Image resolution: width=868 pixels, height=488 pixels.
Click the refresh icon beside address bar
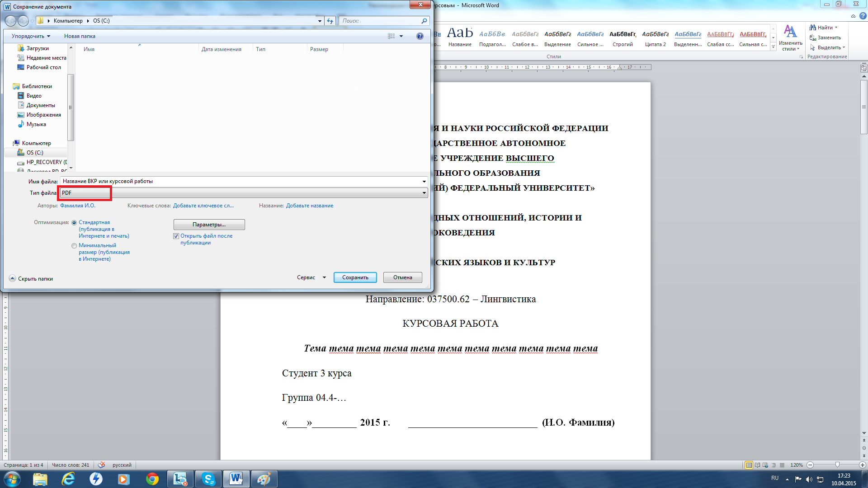[x=330, y=21]
